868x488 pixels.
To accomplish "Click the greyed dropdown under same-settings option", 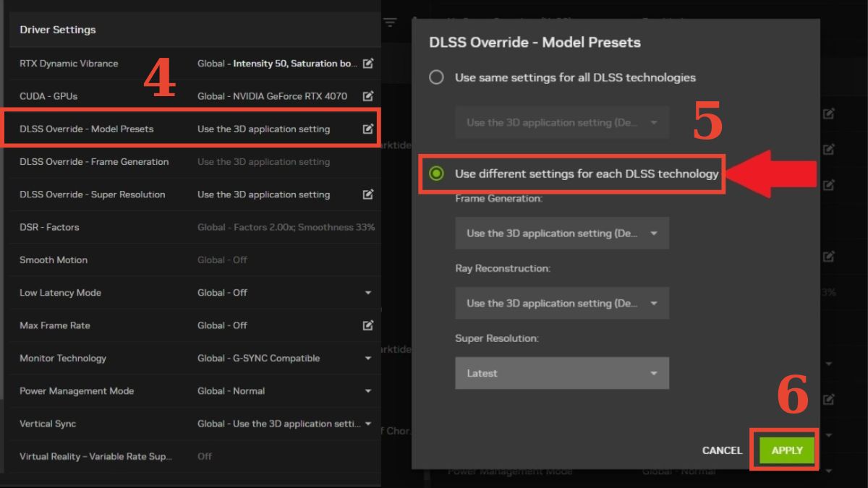I will tap(562, 122).
